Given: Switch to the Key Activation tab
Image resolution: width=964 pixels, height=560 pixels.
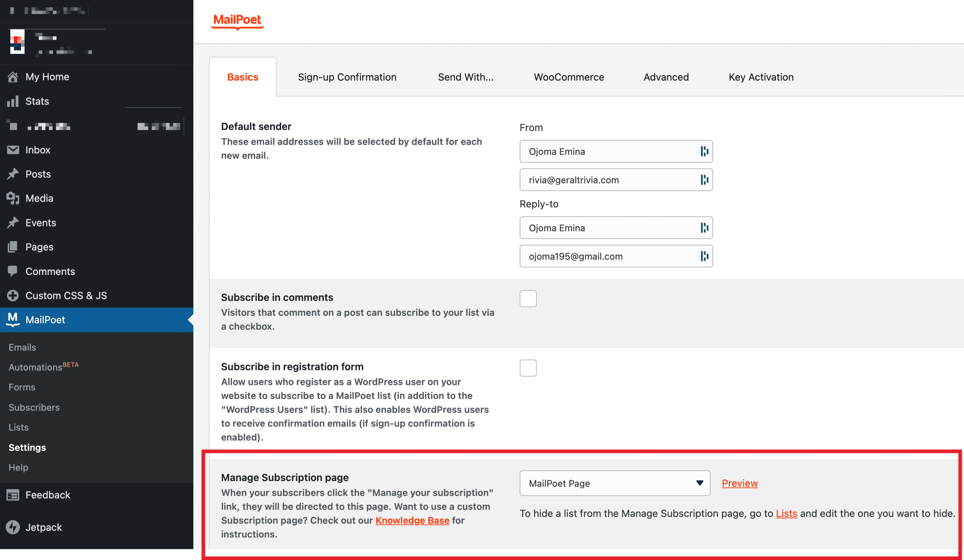Looking at the screenshot, I should coord(761,77).
